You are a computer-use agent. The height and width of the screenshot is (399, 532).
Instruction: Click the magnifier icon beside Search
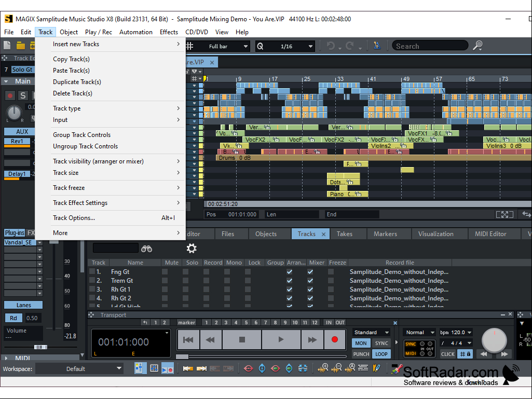[478, 46]
